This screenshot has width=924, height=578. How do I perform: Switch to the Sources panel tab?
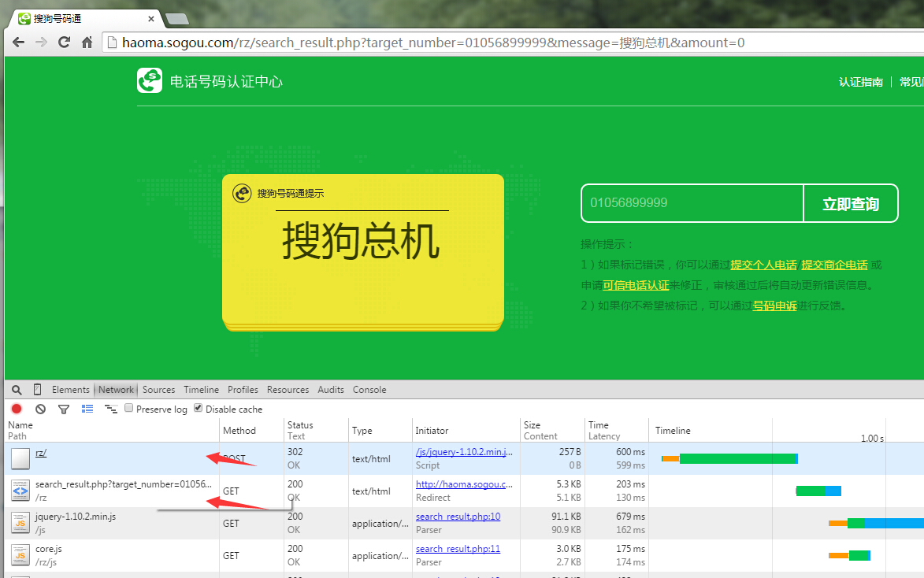pyautogui.click(x=158, y=390)
